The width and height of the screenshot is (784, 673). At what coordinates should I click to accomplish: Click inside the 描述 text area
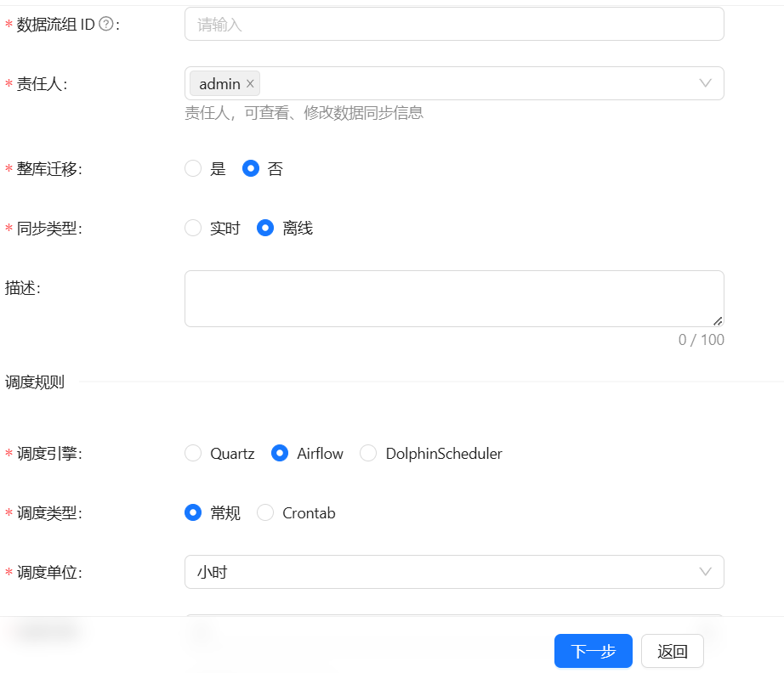[x=453, y=298]
